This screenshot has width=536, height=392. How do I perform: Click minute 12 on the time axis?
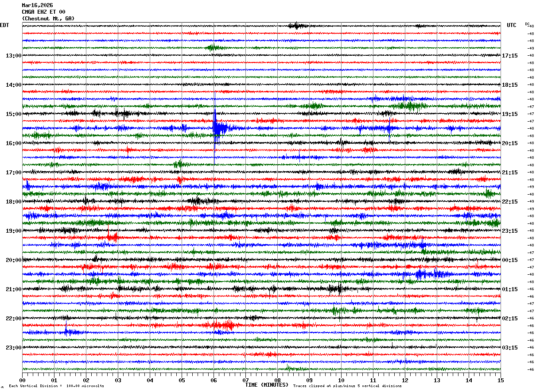405,380
